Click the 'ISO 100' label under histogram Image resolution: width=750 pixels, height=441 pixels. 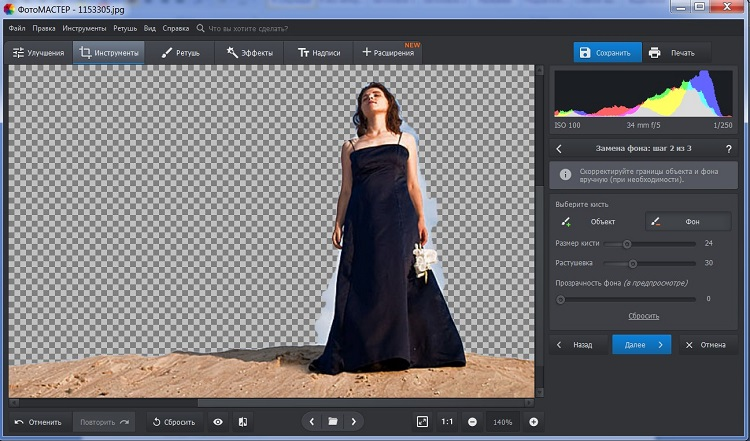click(x=567, y=125)
